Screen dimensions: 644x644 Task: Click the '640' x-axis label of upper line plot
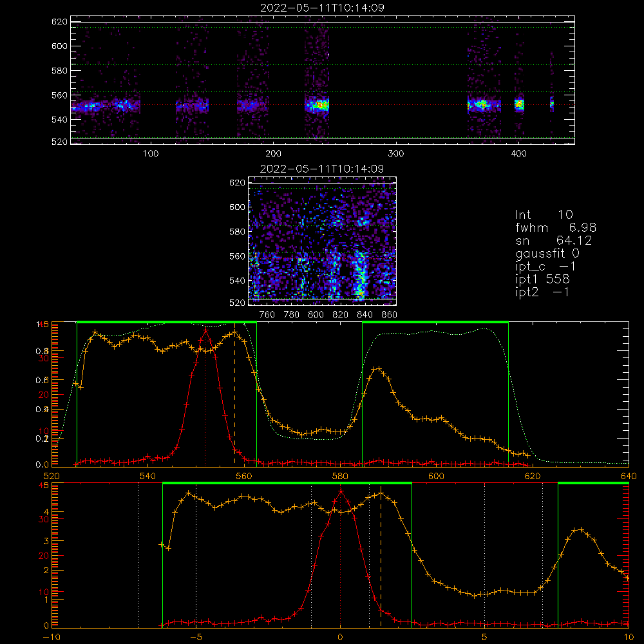tap(629, 476)
